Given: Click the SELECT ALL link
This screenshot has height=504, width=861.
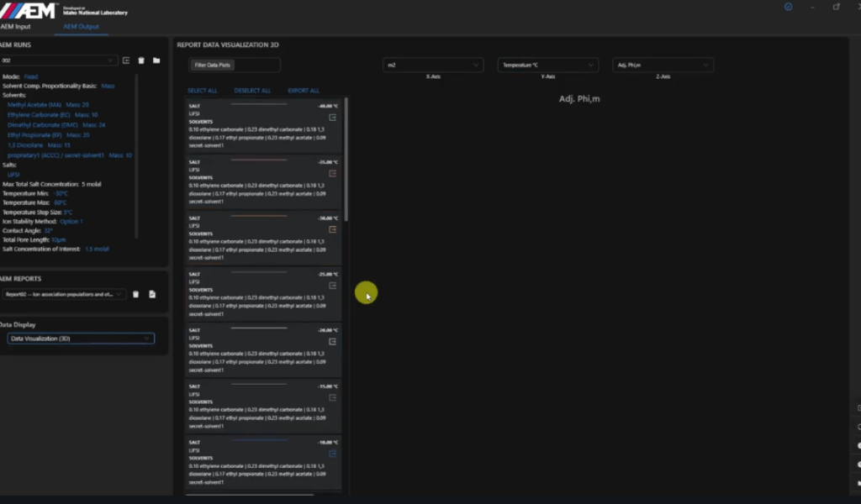Looking at the screenshot, I should [202, 91].
